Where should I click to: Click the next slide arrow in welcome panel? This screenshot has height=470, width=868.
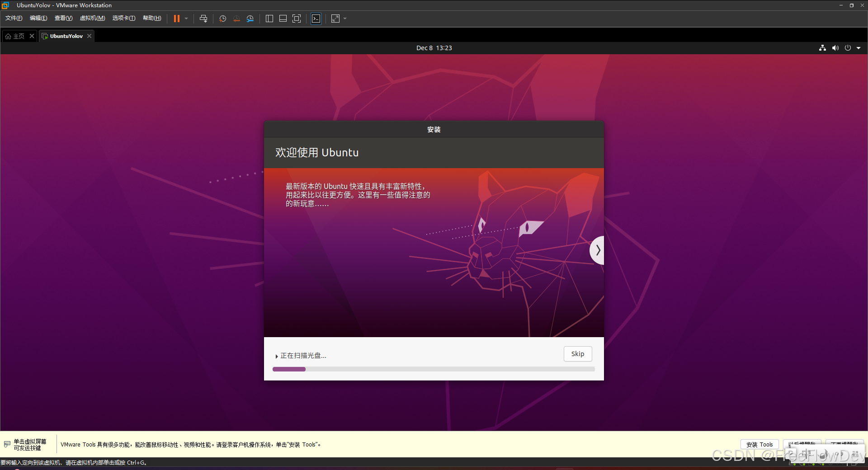(598, 250)
